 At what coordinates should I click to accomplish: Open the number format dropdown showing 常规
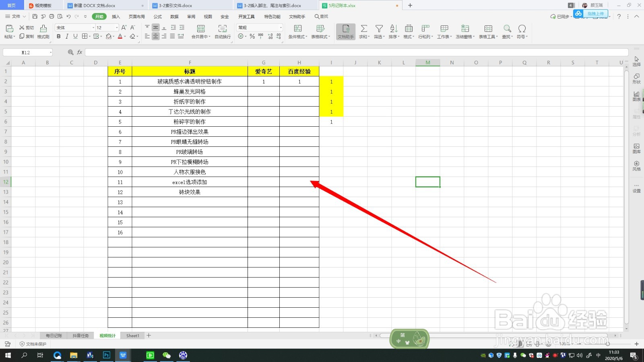[x=281, y=27]
